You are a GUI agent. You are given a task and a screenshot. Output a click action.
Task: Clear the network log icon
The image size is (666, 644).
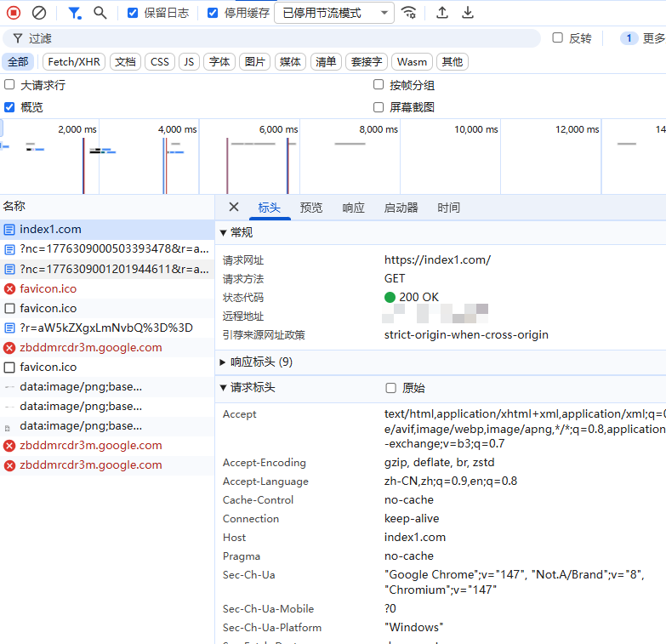(39, 13)
